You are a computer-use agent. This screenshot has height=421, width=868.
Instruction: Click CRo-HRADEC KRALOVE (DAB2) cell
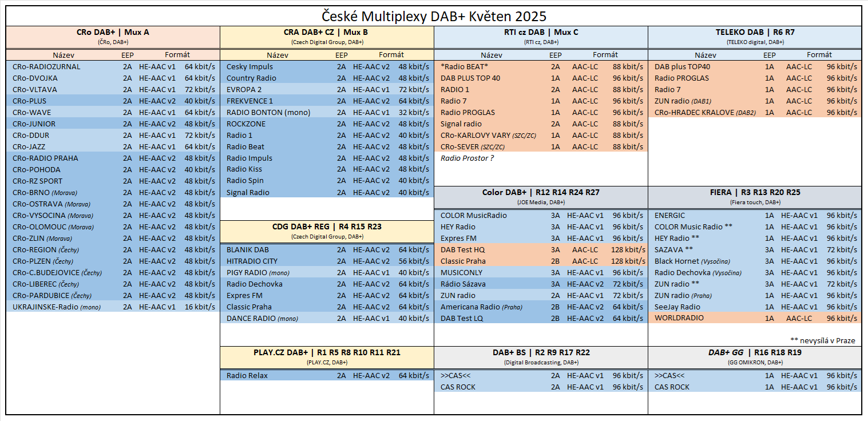pyautogui.click(x=705, y=112)
